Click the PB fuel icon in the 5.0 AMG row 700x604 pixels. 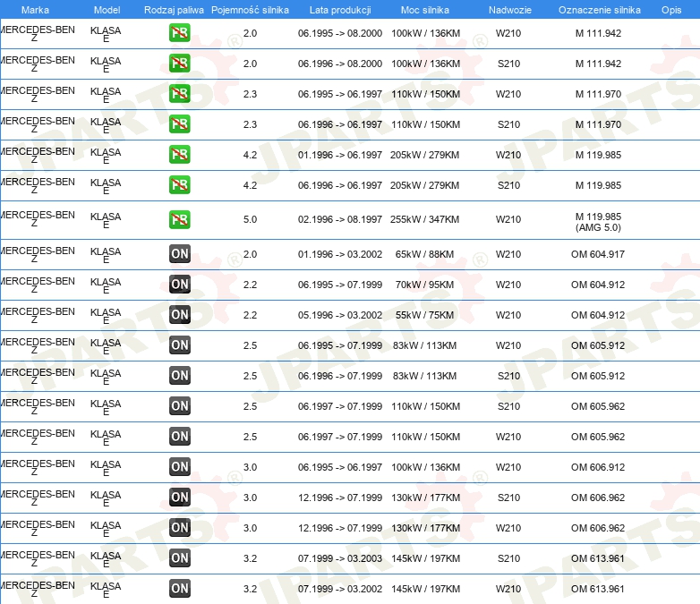[179, 219]
